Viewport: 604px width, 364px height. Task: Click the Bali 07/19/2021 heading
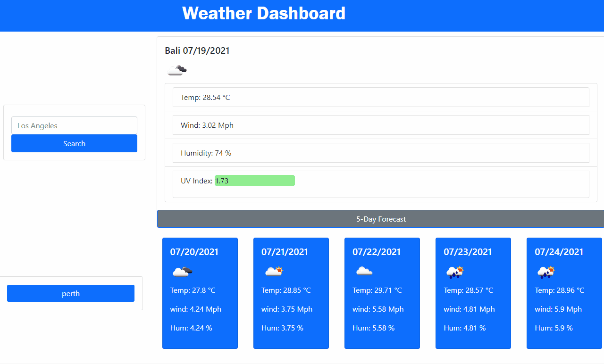(x=197, y=50)
